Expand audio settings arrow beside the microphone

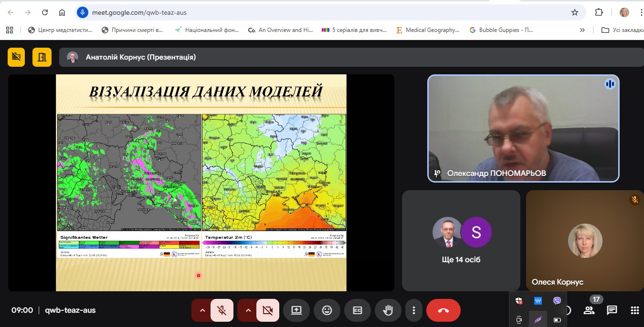point(202,310)
